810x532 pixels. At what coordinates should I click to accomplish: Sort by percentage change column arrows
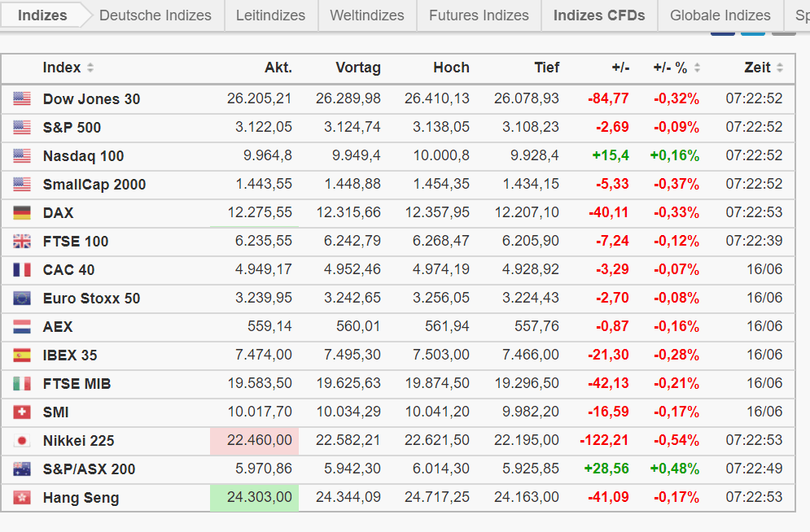pyautogui.click(x=697, y=68)
